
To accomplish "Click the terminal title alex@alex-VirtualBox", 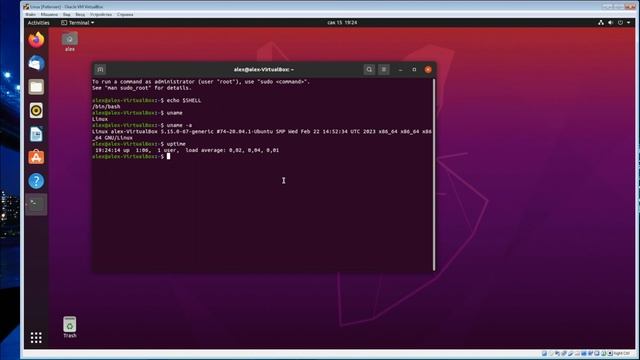I will click(264, 70).
